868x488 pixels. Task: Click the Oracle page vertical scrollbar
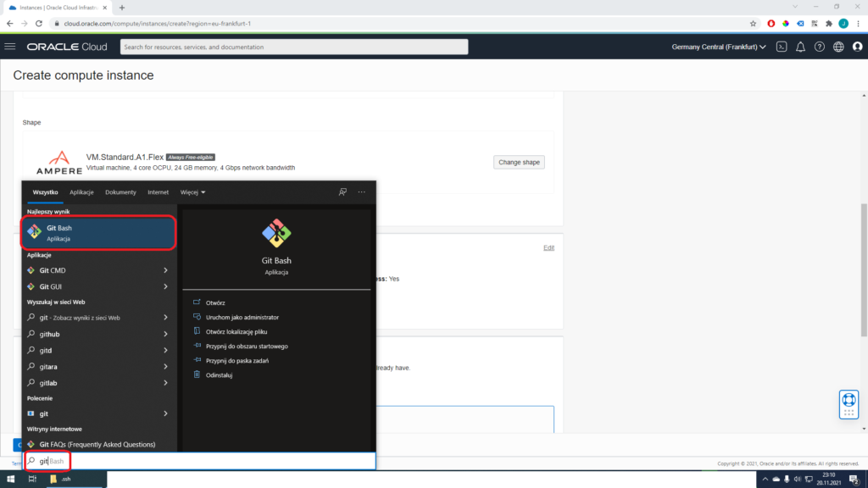(x=864, y=269)
